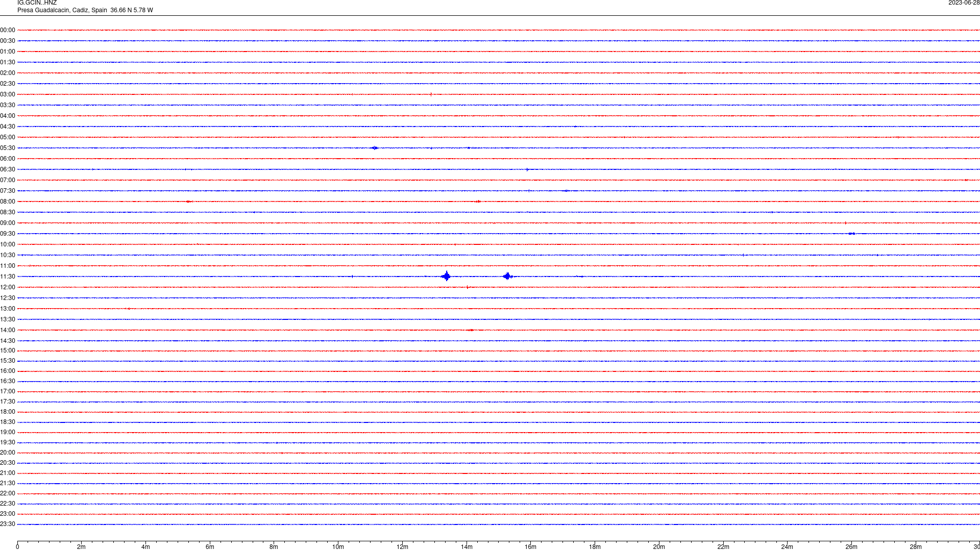Viewport: 980px width, 551px height.
Task: Click the second blue burst on 11:30 trace
Action: coord(507,277)
